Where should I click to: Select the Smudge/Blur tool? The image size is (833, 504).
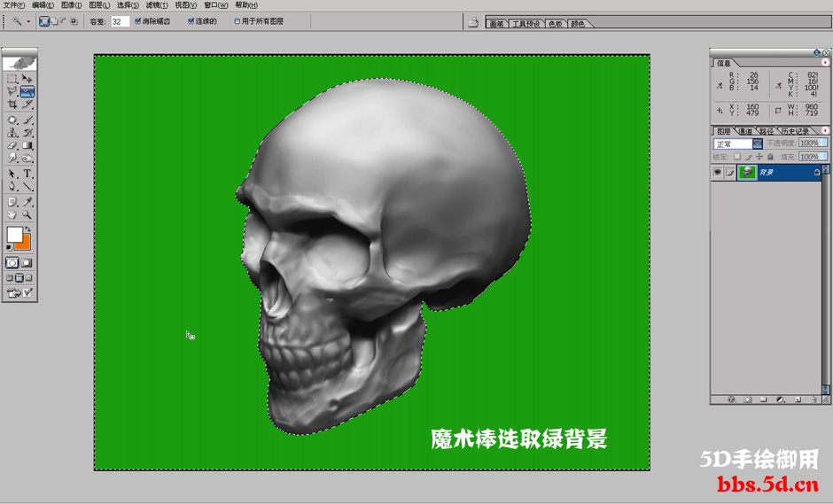click(x=12, y=159)
